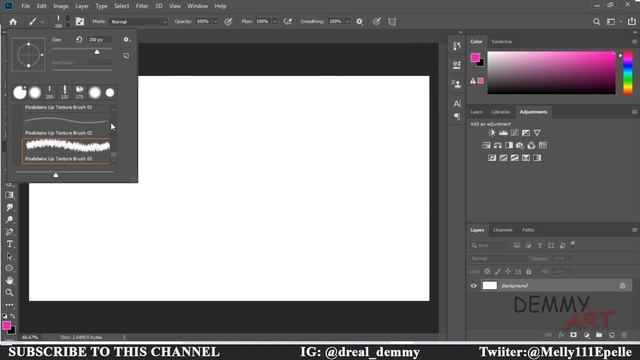Select the Dodge tool in toolbar

click(9, 220)
